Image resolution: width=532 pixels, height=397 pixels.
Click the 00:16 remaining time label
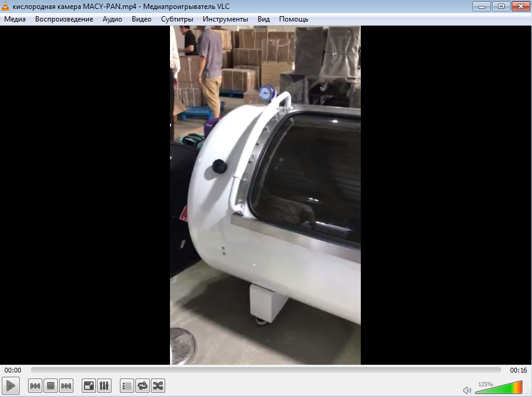point(518,370)
